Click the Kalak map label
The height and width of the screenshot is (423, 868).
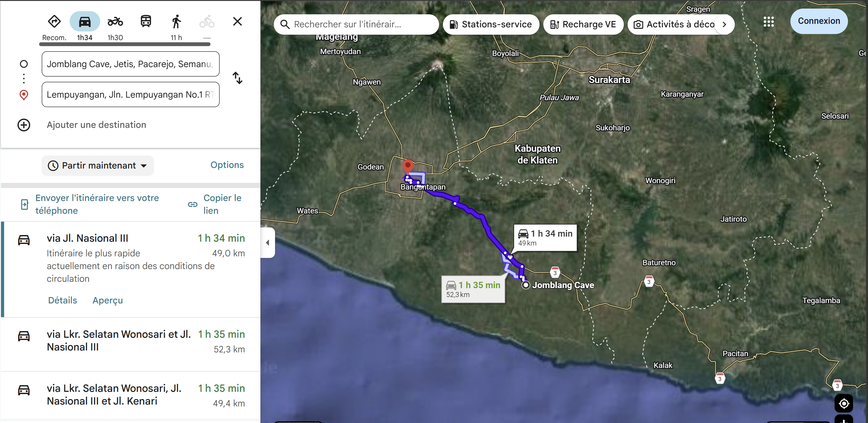(663, 365)
